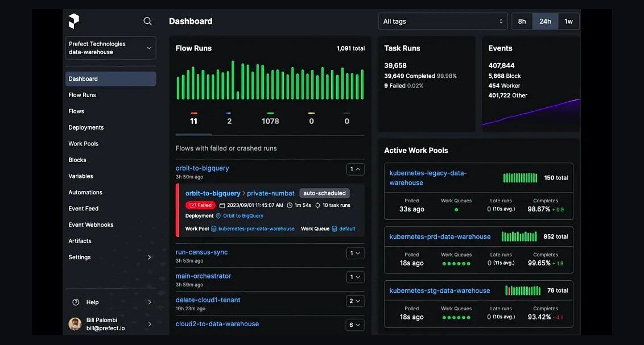Image resolution: width=644 pixels, height=345 pixels.
Task: Click the Flow Runs bar chart
Action: coord(270,80)
